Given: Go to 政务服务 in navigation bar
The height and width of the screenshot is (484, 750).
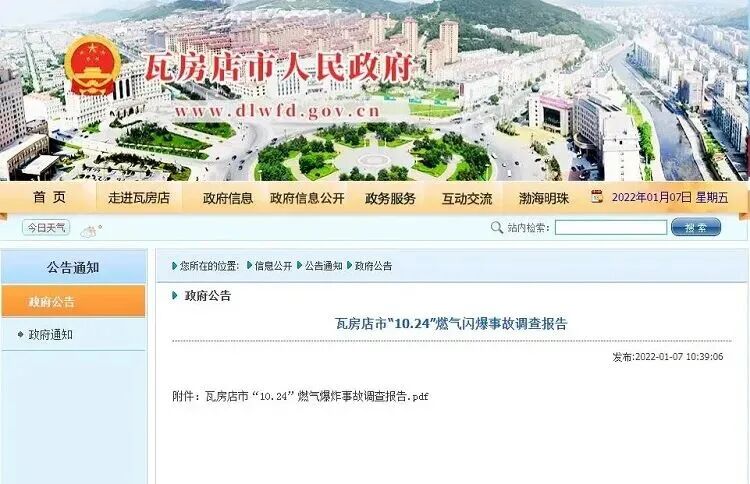Looking at the screenshot, I should 390,198.
